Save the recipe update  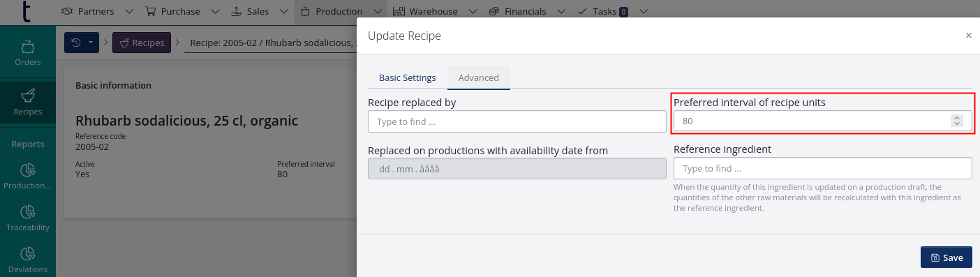pyautogui.click(x=946, y=257)
